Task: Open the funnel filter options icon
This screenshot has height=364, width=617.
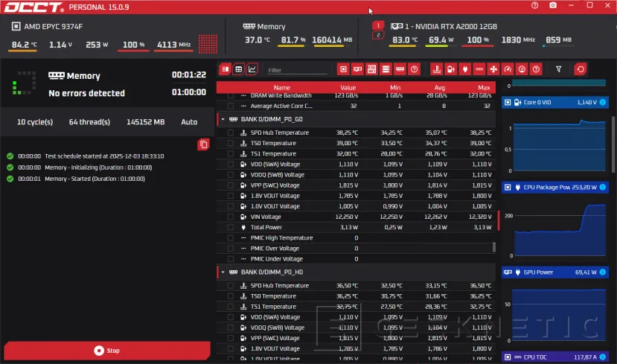Action: click(x=559, y=69)
